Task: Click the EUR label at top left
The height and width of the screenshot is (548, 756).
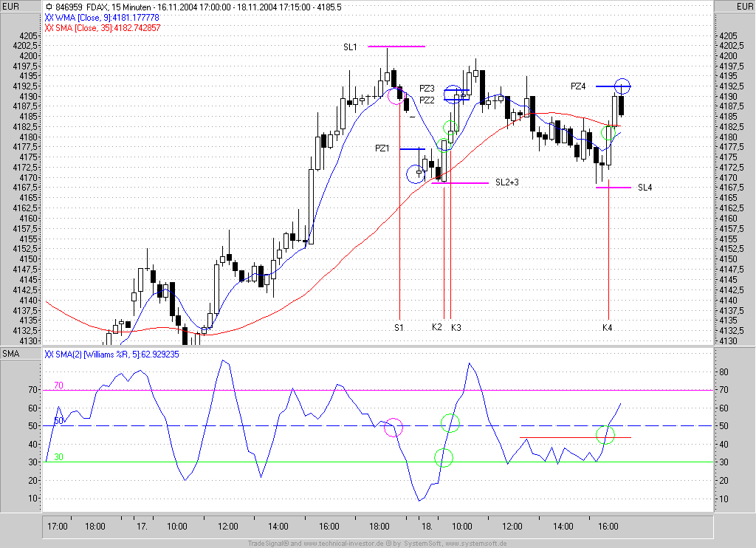Action: pos(10,7)
